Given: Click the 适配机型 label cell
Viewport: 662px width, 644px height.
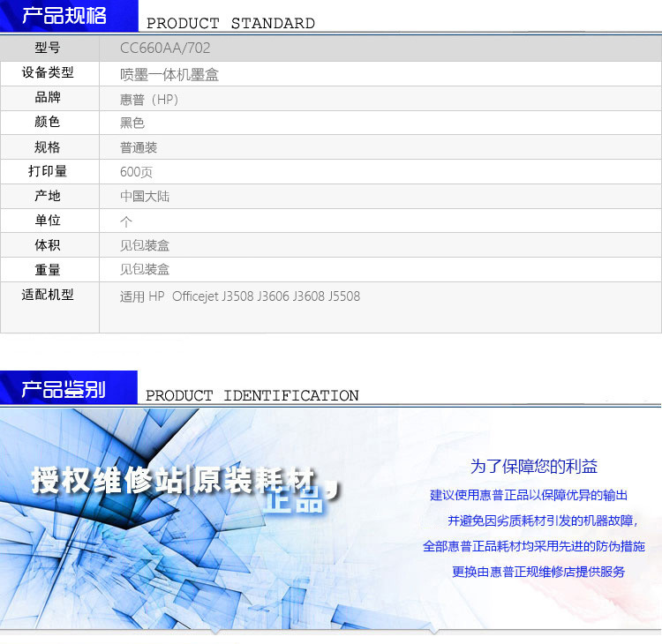Looking at the screenshot, I should pos(49,307).
